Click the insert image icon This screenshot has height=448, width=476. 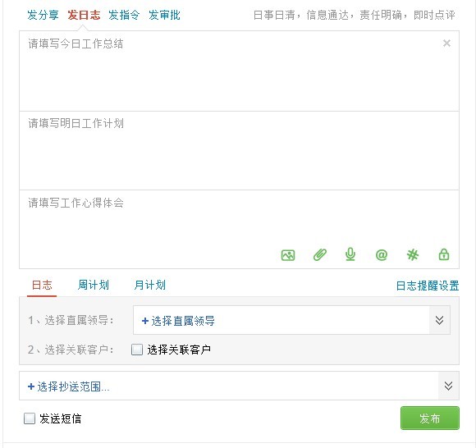point(288,255)
